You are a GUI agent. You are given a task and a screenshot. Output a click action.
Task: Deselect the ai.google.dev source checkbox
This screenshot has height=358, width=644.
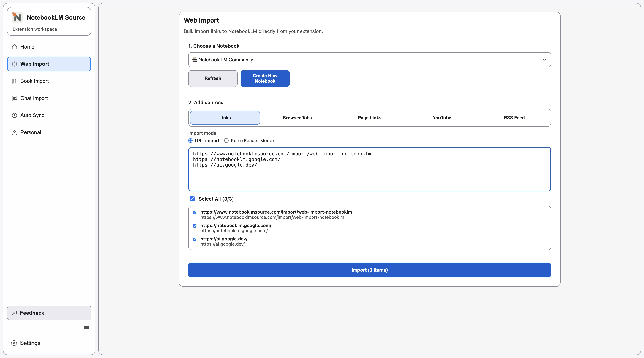coord(195,239)
